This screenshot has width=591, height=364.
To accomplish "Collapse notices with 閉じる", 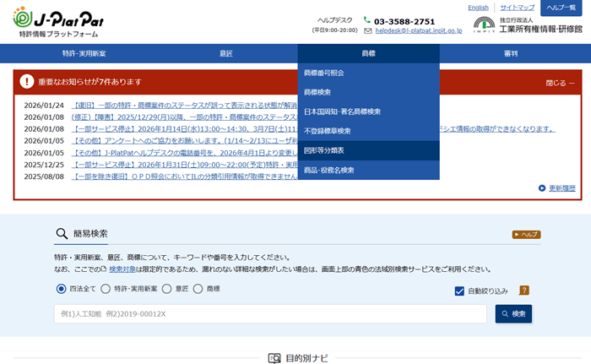I will coord(560,83).
